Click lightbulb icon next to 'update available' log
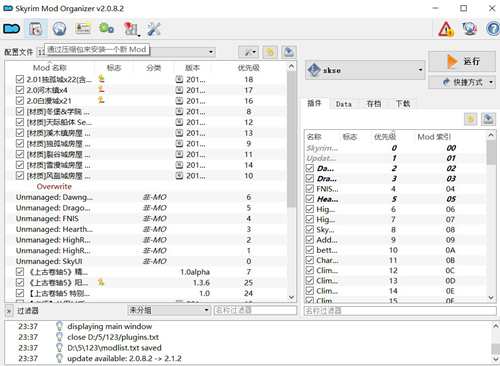Image resolution: width=500 pixels, height=366 pixels. [59, 358]
